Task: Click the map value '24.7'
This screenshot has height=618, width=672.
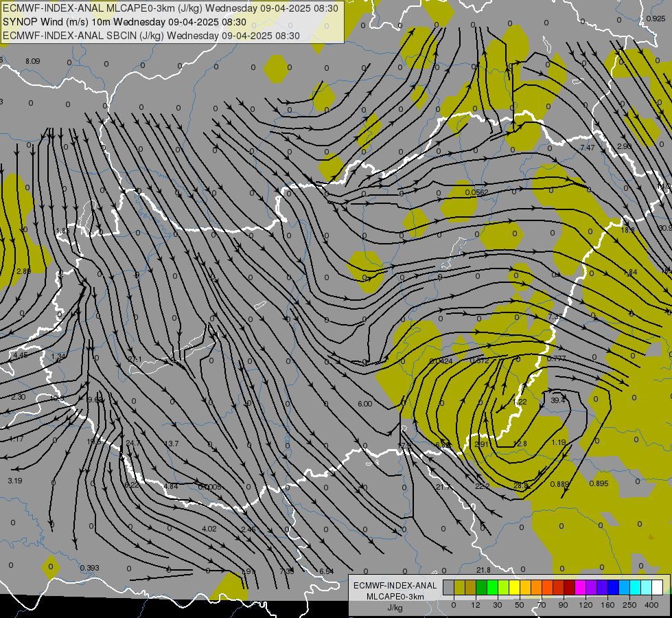Action: point(133,443)
